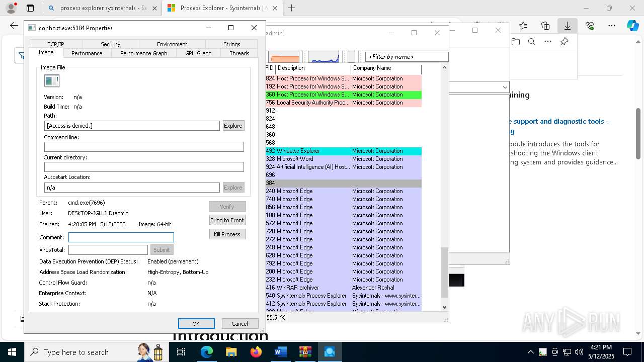The image size is (644, 362).
Task: Open the volume control in the tray
Action: [579, 352]
